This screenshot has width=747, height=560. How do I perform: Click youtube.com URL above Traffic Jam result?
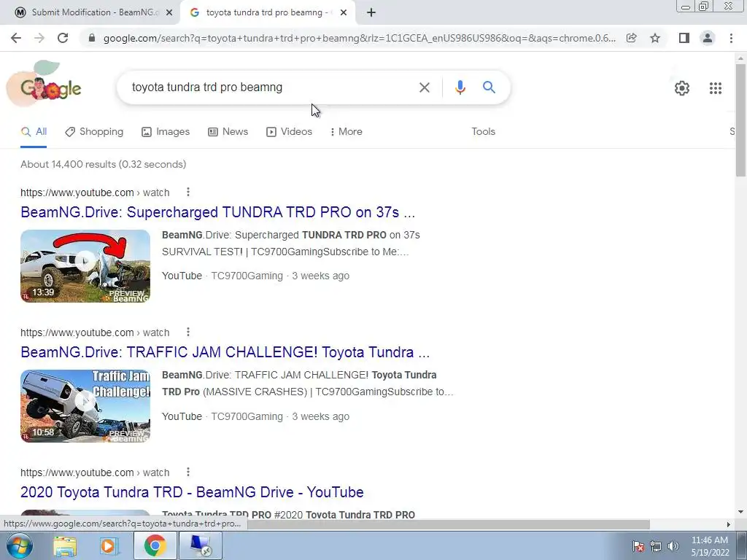[x=95, y=332]
